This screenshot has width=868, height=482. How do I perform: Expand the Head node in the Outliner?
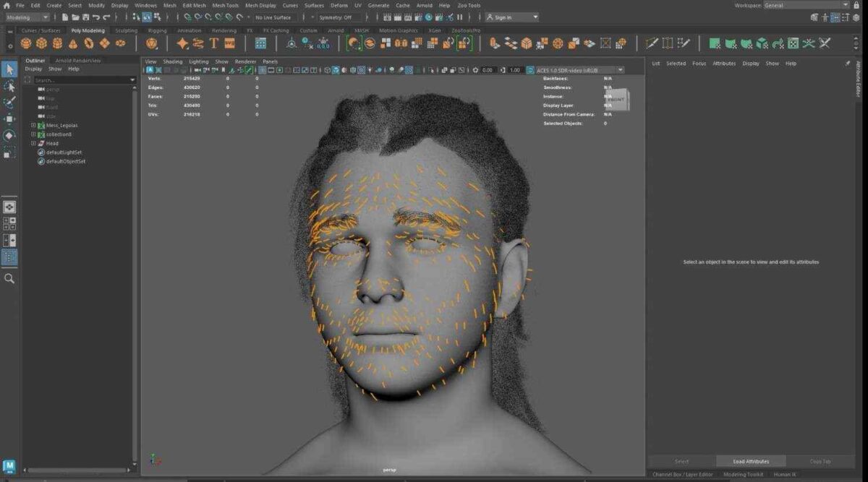33,143
